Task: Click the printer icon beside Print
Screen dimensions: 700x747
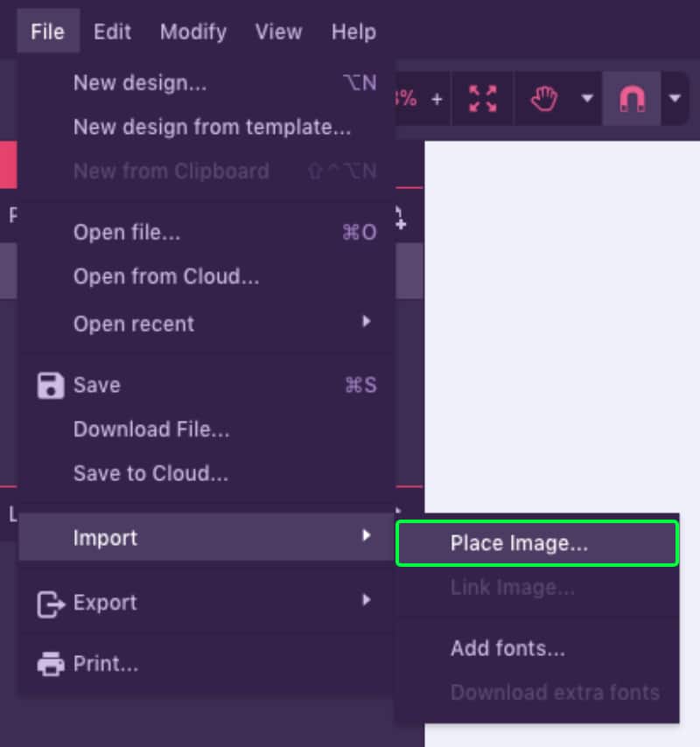Action: (x=51, y=664)
